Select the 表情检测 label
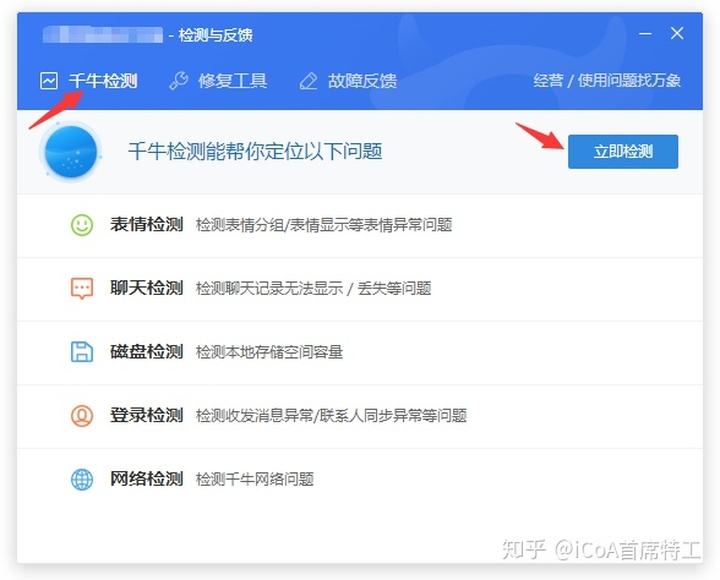720x580 pixels. [146, 225]
